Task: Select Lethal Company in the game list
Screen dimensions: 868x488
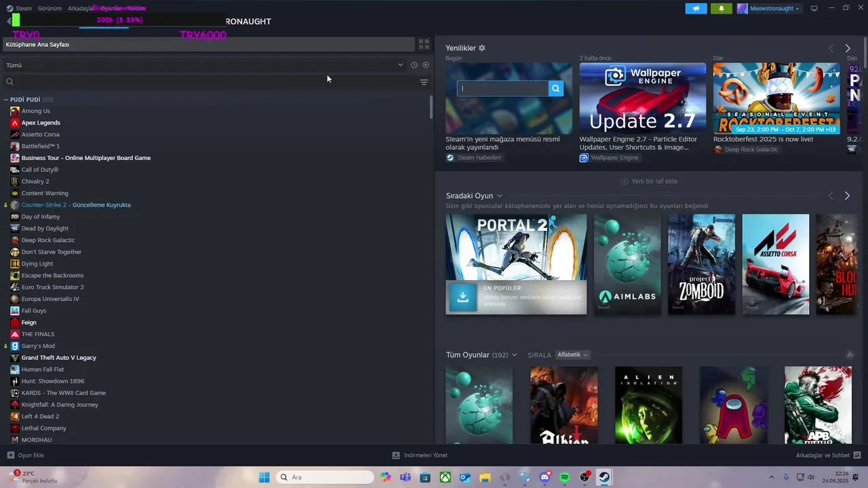Action: click(x=43, y=428)
